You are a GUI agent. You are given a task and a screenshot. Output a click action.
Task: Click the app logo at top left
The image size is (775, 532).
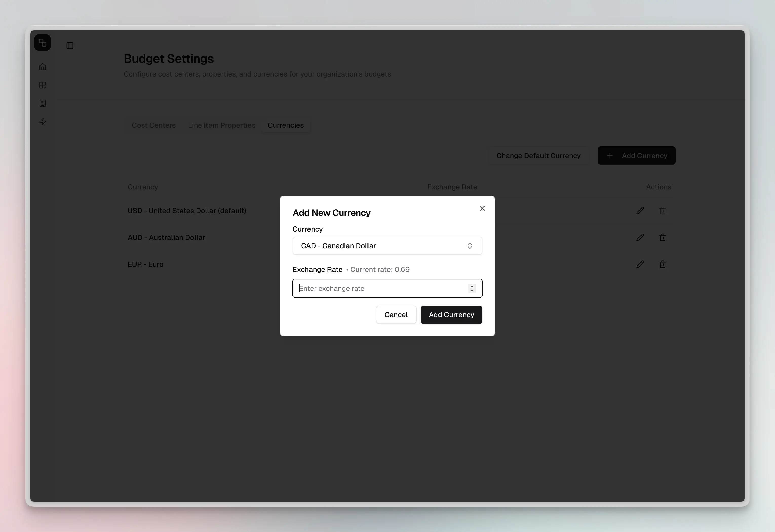(x=42, y=42)
